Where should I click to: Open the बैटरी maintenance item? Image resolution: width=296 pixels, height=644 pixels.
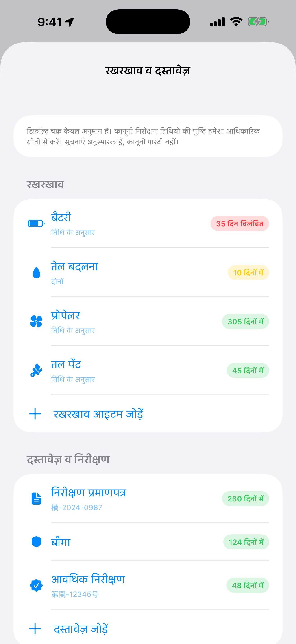[x=148, y=223]
